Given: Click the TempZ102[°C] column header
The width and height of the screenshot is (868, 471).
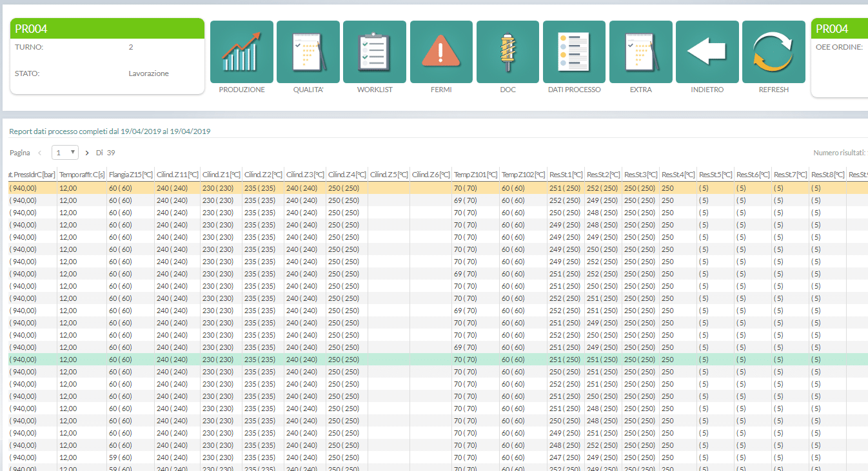Looking at the screenshot, I should (524, 175).
